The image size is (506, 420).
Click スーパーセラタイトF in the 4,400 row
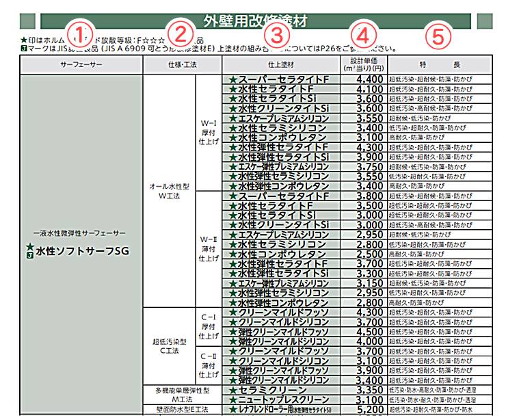tap(283, 79)
